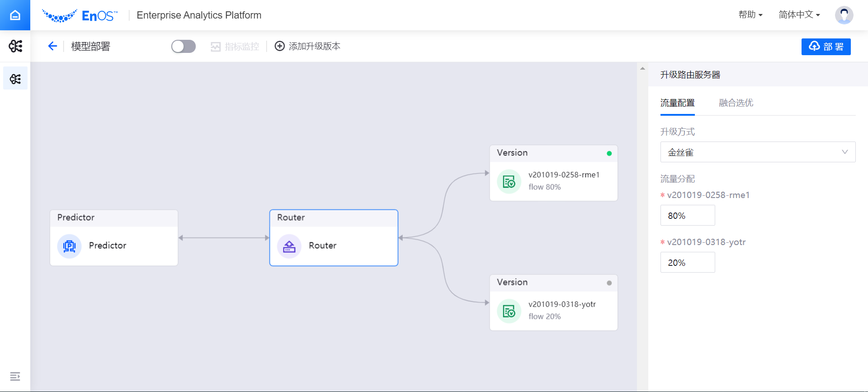Select the v201019-0258-rme1 version icon

coord(509,182)
